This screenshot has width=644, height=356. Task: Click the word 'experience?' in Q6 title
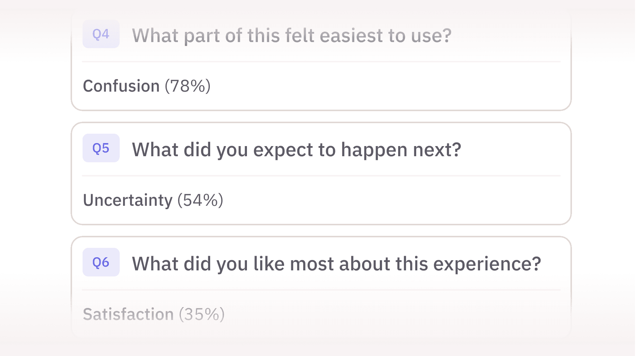[x=487, y=264]
